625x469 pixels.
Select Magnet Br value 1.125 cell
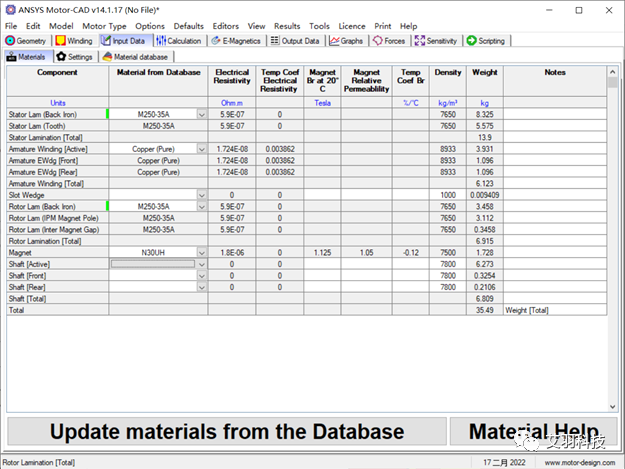[322, 253]
